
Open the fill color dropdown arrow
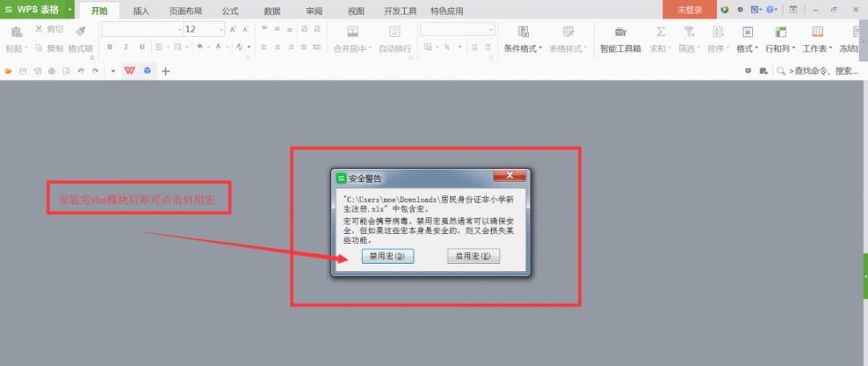tap(207, 47)
